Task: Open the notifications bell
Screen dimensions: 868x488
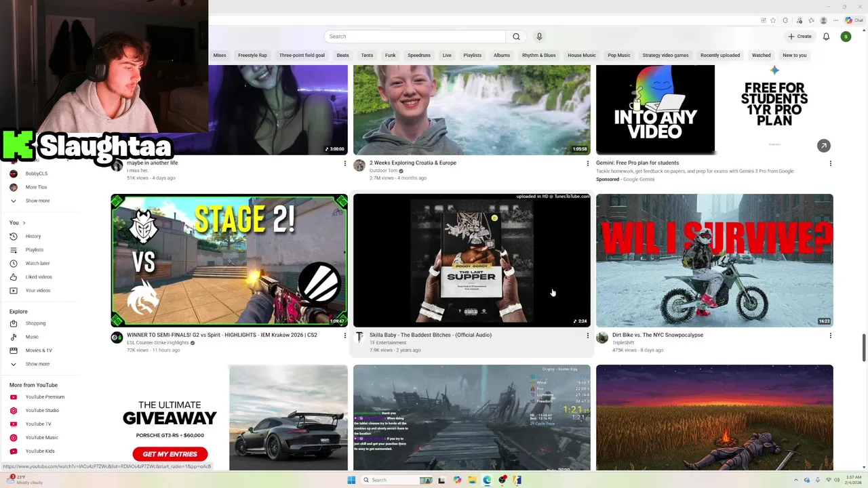Action: (x=826, y=37)
